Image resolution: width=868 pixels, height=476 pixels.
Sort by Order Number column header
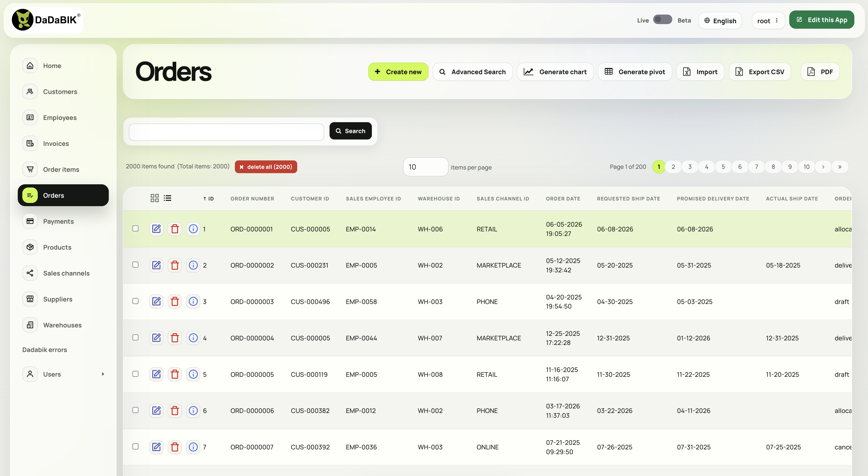coord(252,198)
